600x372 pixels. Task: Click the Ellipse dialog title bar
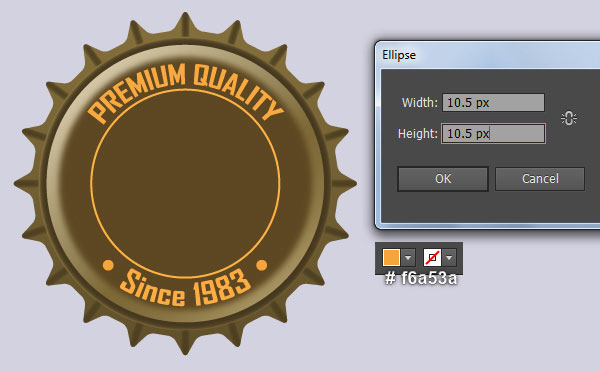(488, 55)
